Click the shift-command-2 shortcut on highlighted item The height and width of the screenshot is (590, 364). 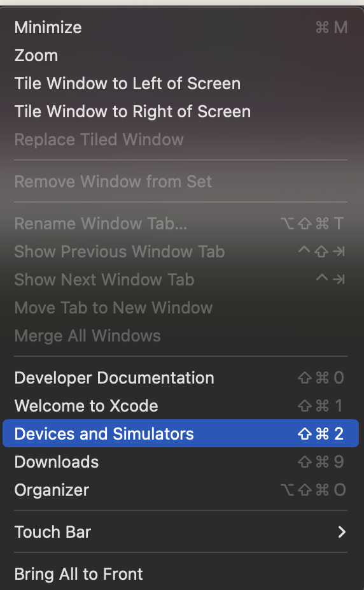(x=321, y=434)
